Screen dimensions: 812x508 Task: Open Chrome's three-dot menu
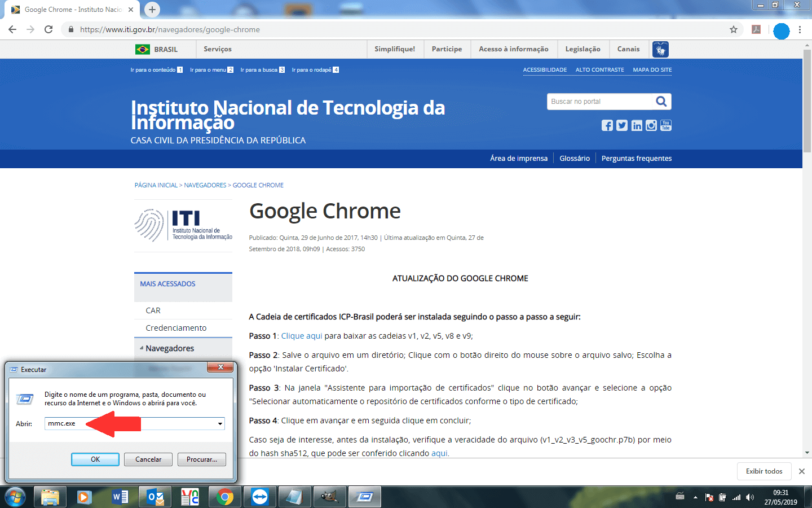[800, 29]
